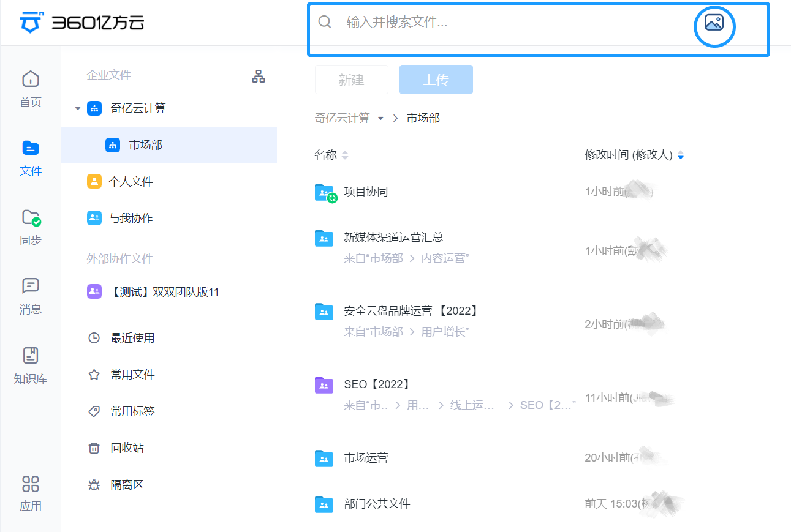Screen dimensions: 791x532
Task: Open the 项目协同 folder
Action: [x=366, y=192]
